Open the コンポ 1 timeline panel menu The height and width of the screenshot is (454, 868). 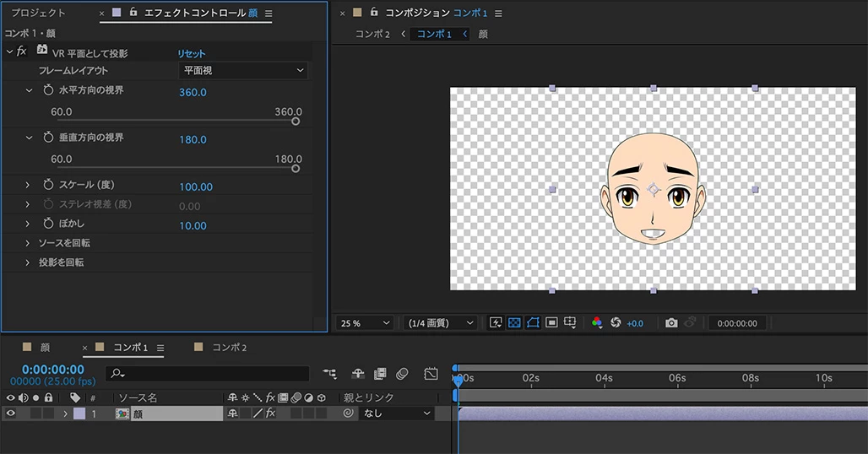[x=160, y=348]
